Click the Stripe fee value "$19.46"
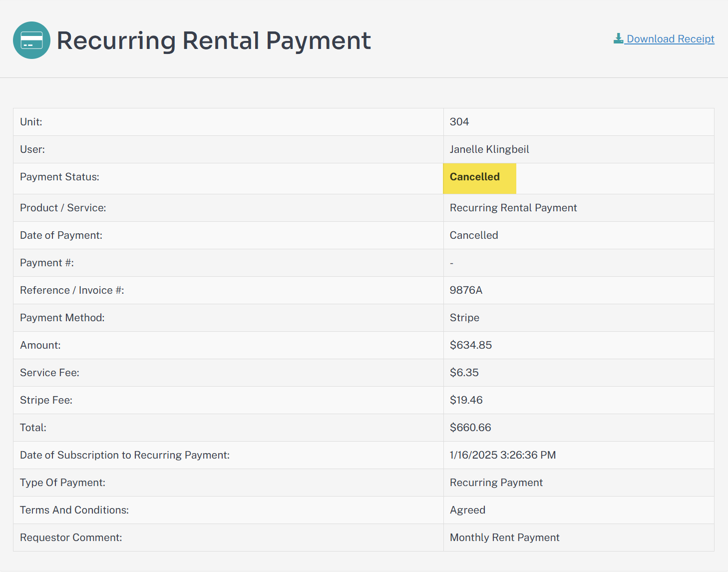Viewport: 728px width, 572px height. point(466,400)
